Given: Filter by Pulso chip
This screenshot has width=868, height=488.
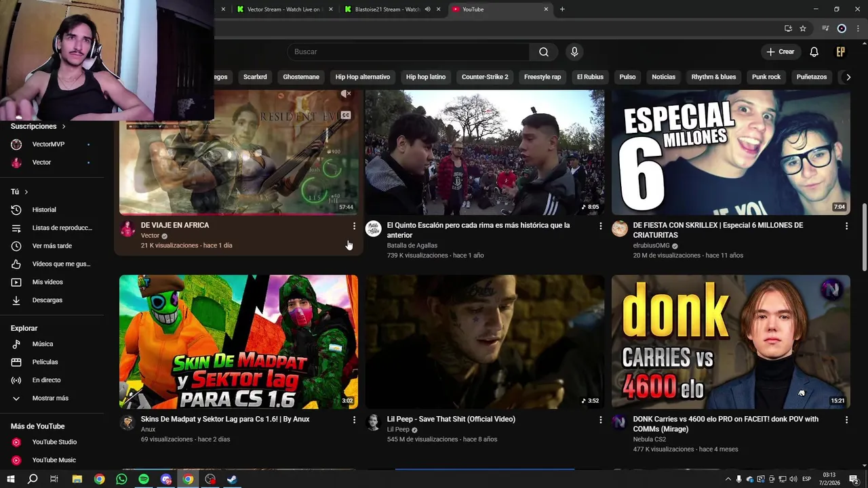Looking at the screenshot, I should [x=627, y=77].
